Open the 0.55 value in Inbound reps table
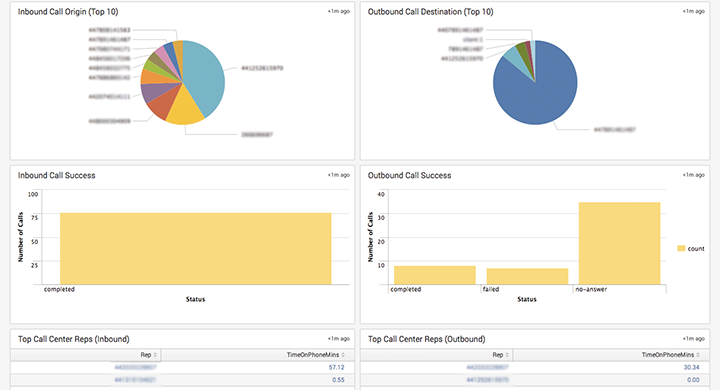Viewport: 720px width, 390px height. click(x=338, y=380)
